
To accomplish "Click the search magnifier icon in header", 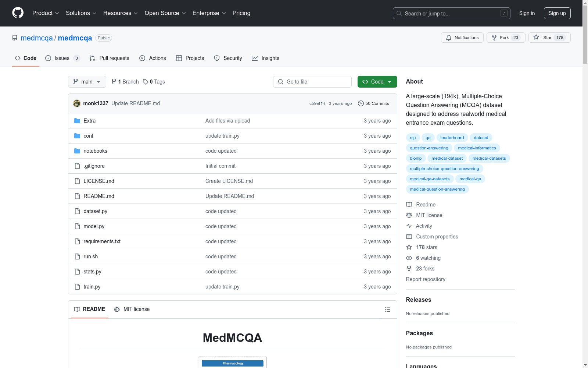I will [399, 13].
